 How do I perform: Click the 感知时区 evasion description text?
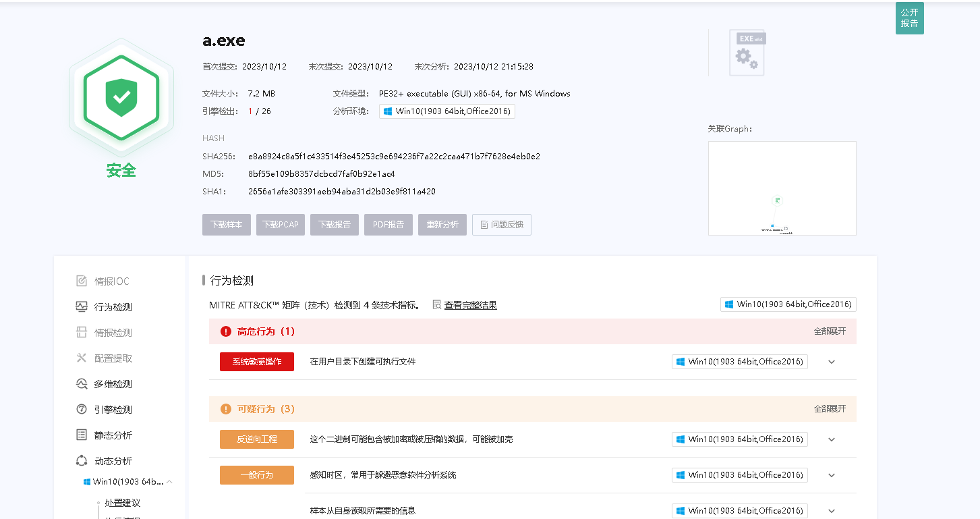click(383, 475)
